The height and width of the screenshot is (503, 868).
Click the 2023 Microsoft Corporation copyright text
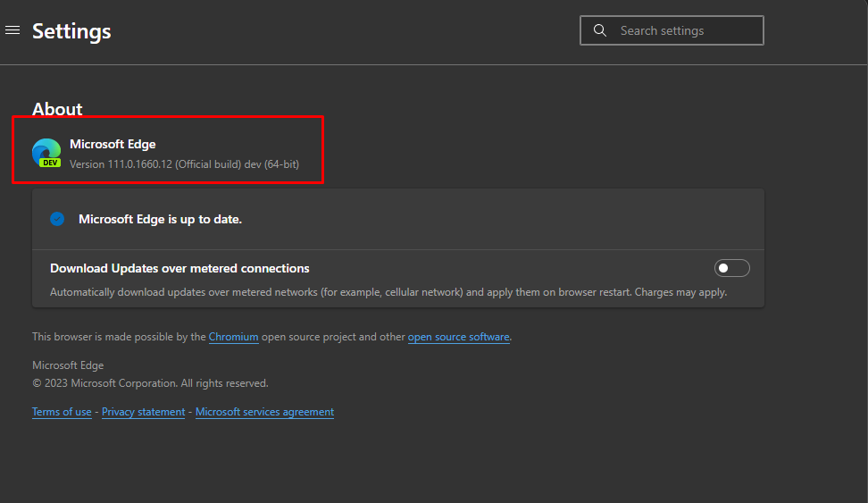point(150,383)
